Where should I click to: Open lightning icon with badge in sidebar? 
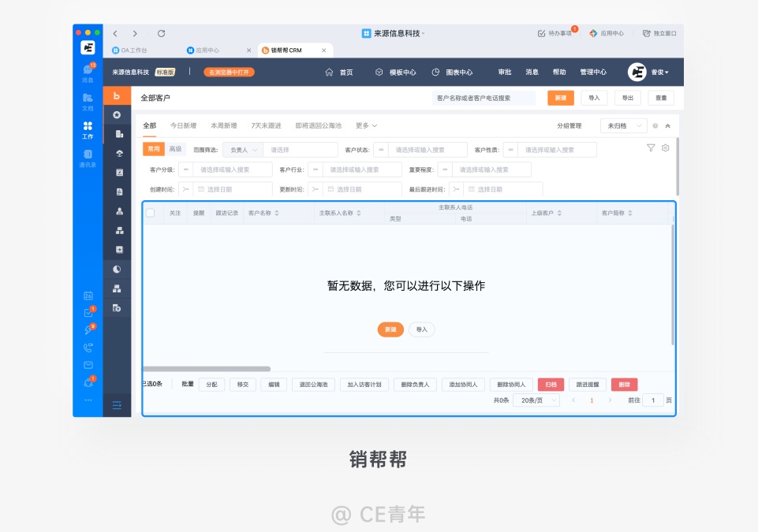coord(88,330)
